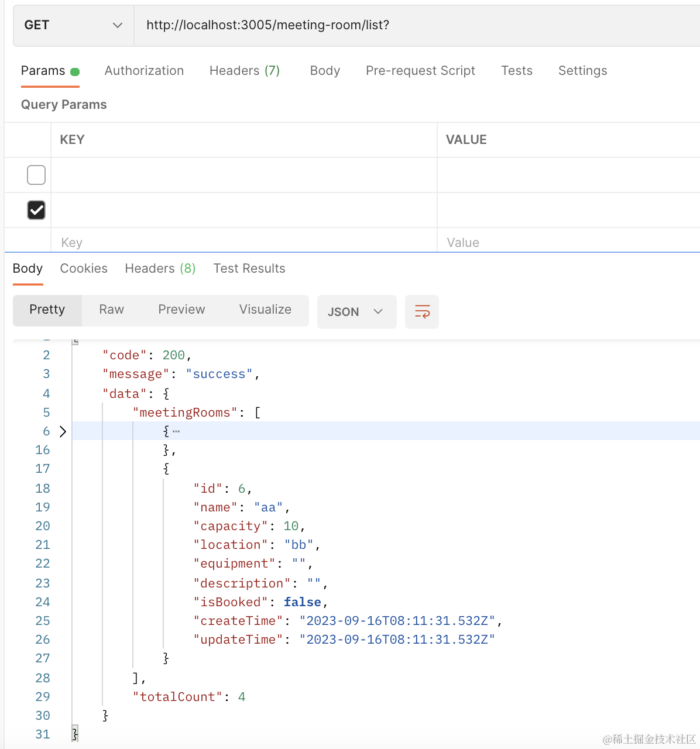This screenshot has width=700, height=749.
Task: Open the request Headers (7) tab
Action: 245,71
